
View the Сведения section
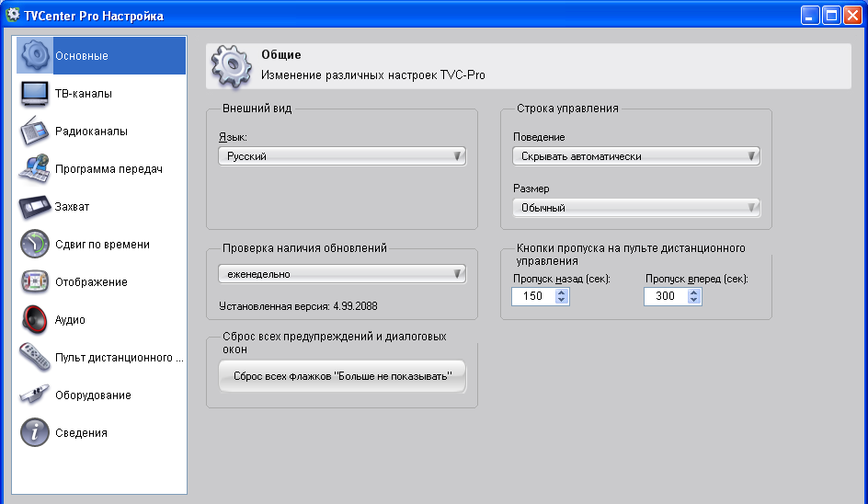(x=101, y=432)
